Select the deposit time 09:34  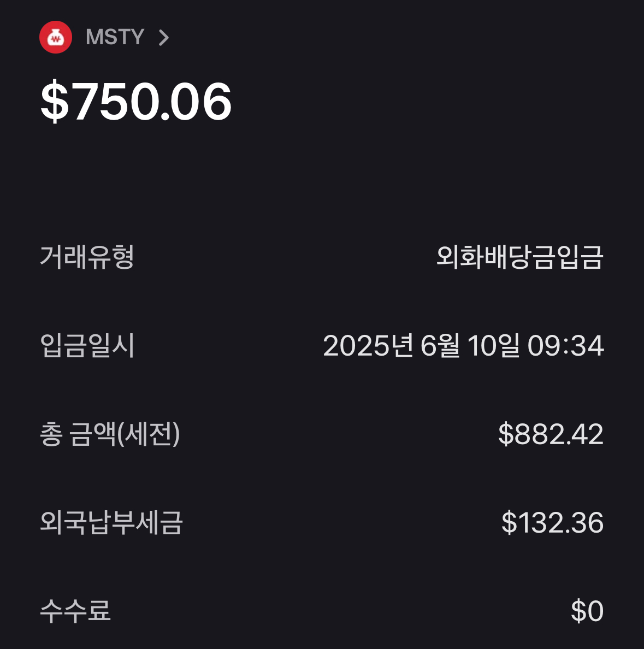pyautogui.click(x=565, y=346)
